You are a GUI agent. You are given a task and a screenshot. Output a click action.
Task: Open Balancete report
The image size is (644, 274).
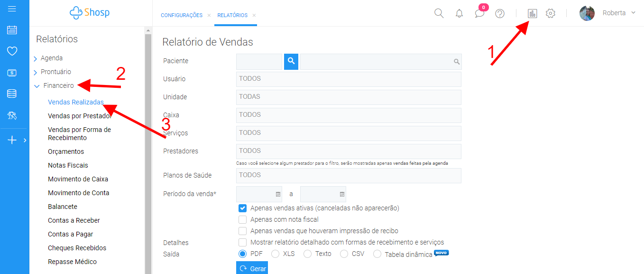coord(63,207)
